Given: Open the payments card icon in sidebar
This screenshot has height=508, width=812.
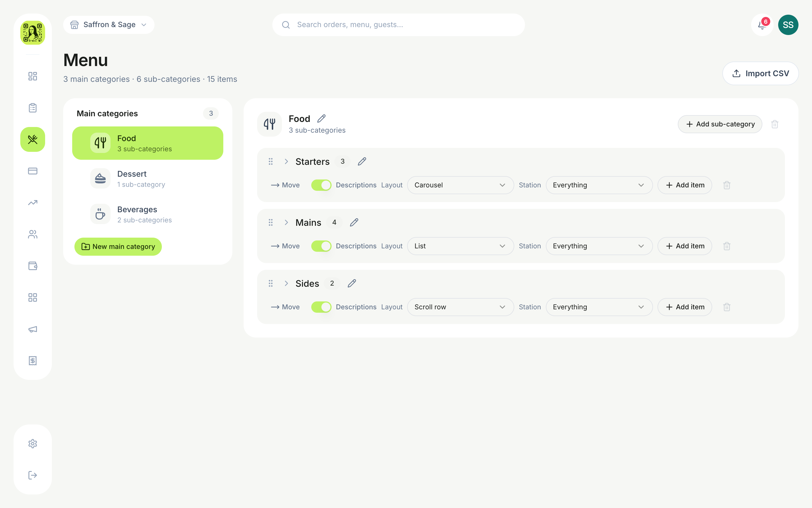Looking at the screenshot, I should pos(32,171).
